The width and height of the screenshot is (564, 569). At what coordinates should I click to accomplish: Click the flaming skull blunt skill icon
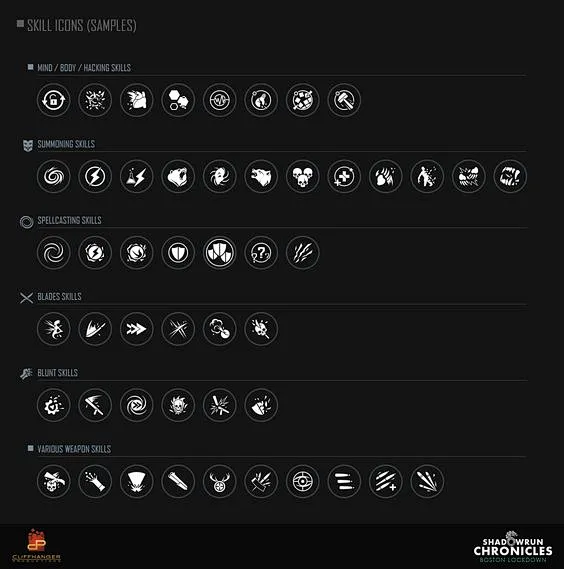point(178,405)
